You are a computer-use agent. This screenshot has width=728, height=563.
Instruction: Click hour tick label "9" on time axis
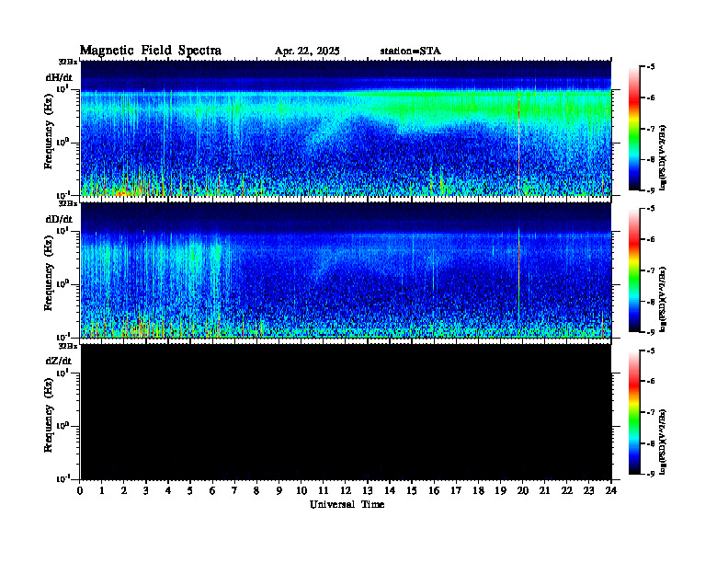tap(279, 490)
